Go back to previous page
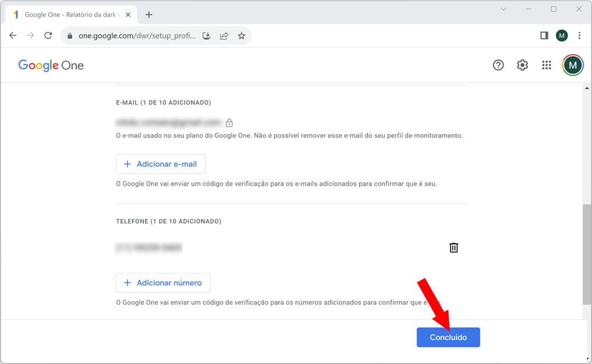The height and width of the screenshot is (364, 592). click(x=13, y=36)
